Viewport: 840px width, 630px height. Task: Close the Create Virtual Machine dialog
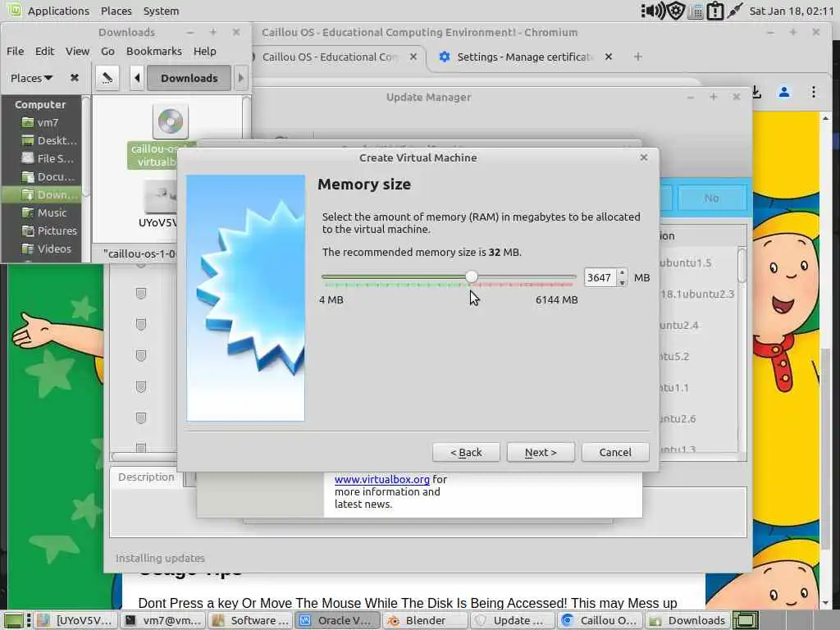tap(644, 157)
